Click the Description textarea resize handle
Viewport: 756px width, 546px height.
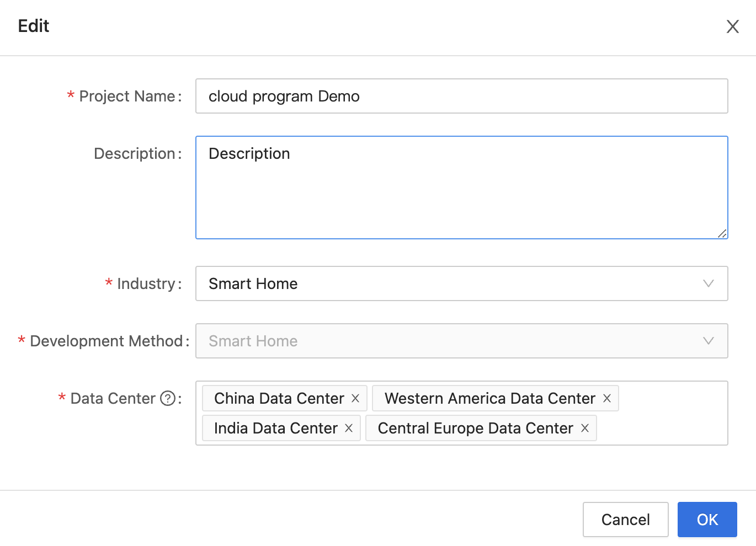(722, 234)
